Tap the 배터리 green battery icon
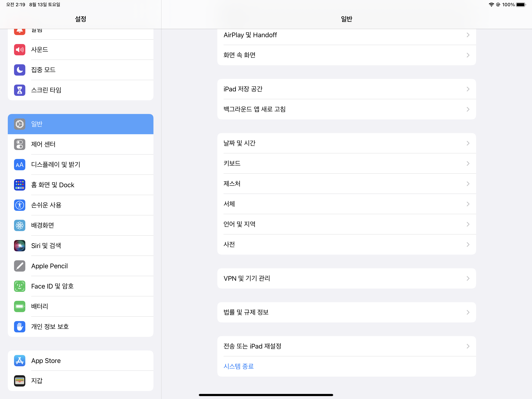The image size is (532, 399). coord(19,306)
